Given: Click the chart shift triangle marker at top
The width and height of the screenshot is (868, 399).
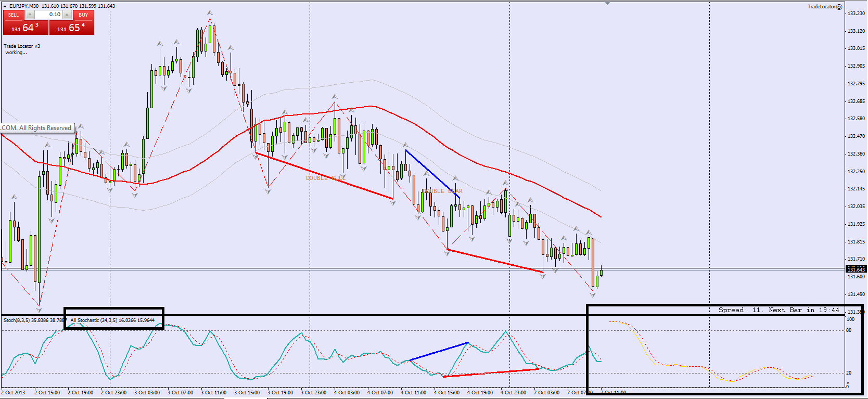Looking at the screenshot, I should point(607,3).
